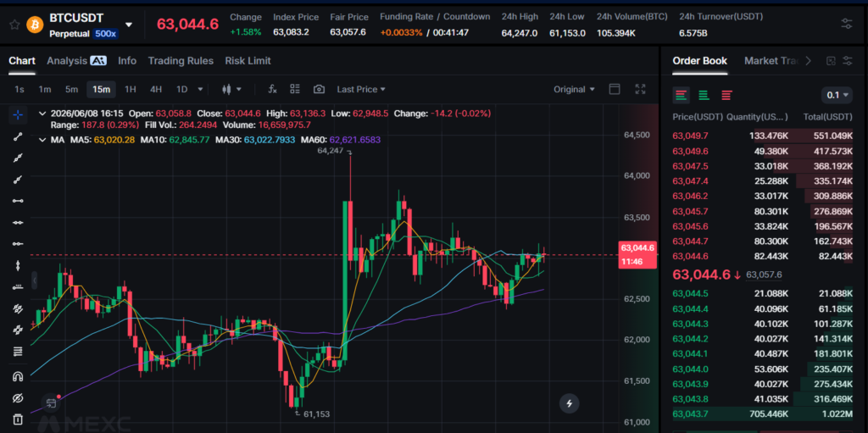This screenshot has width=868, height=433.
Task: Expand chart to fullscreen
Action: click(641, 89)
